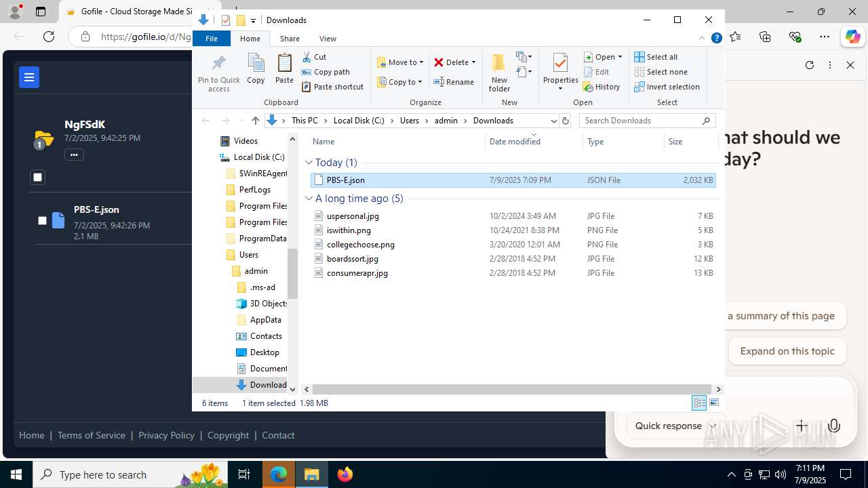
Task: Refresh the Edge browser page
Action: pyautogui.click(x=49, y=37)
